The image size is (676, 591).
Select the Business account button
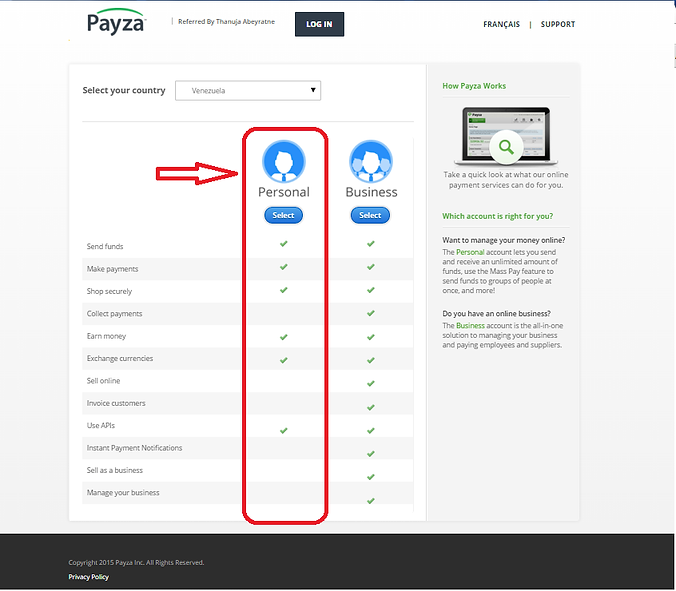click(x=370, y=215)
